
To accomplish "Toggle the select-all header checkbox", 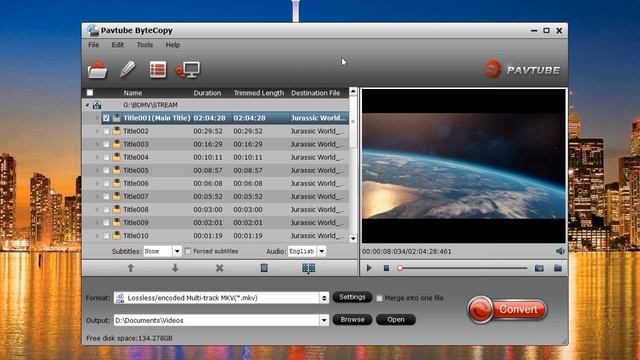I will (90, 93).
